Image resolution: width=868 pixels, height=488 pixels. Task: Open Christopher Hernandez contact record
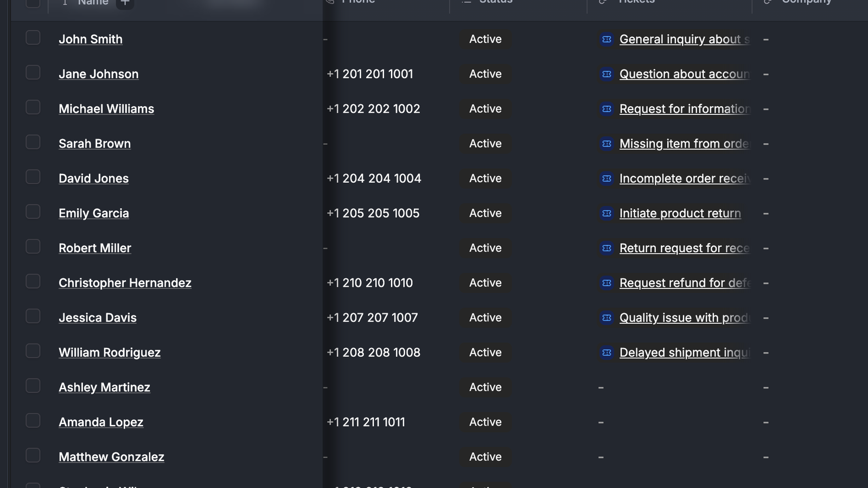(x=125, y=283)
